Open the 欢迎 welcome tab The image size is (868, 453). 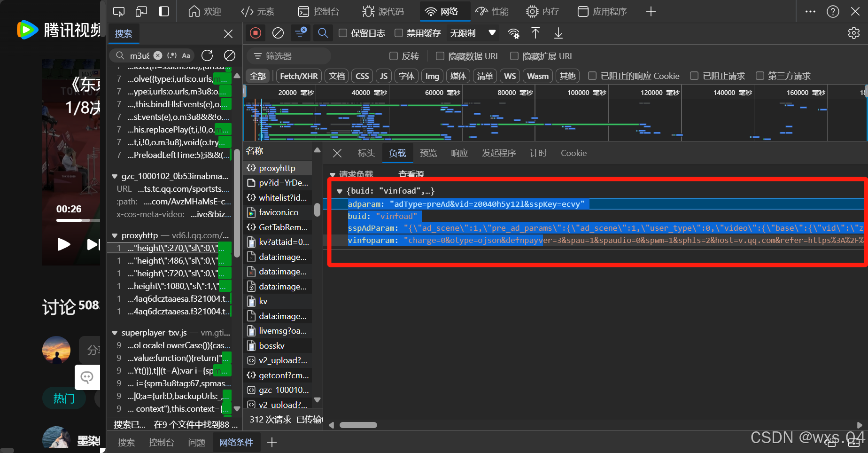point(204,11)
